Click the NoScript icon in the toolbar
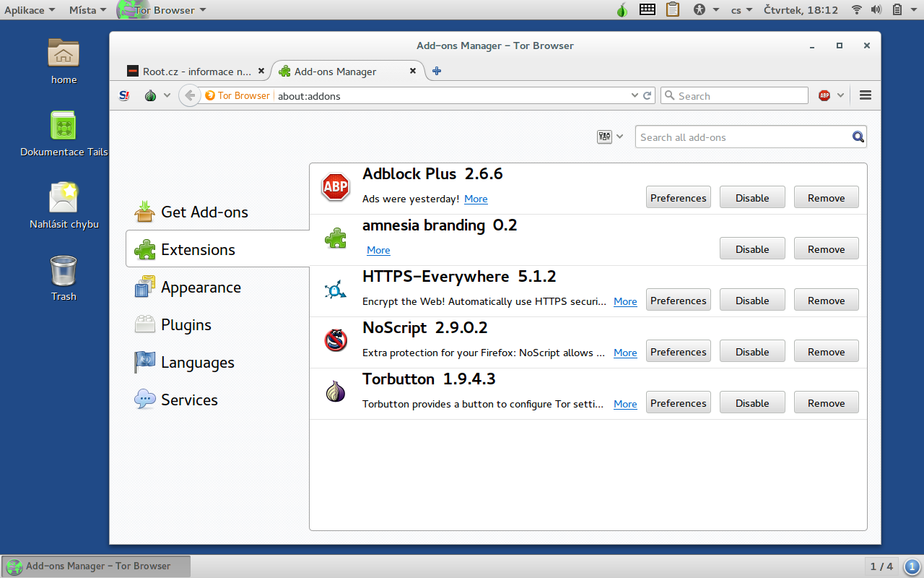Screen dimensions: 924x578 [125, 95]
